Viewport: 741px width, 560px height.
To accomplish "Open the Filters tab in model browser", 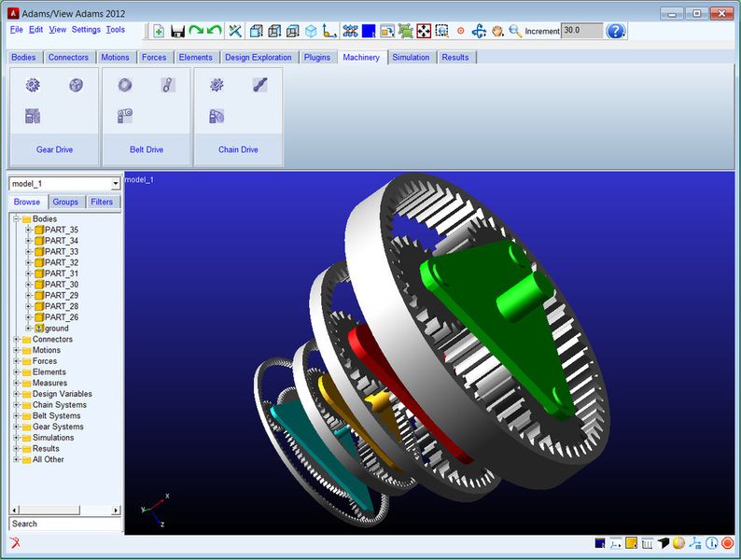I will pyautogui.click(x=102, y=202).
